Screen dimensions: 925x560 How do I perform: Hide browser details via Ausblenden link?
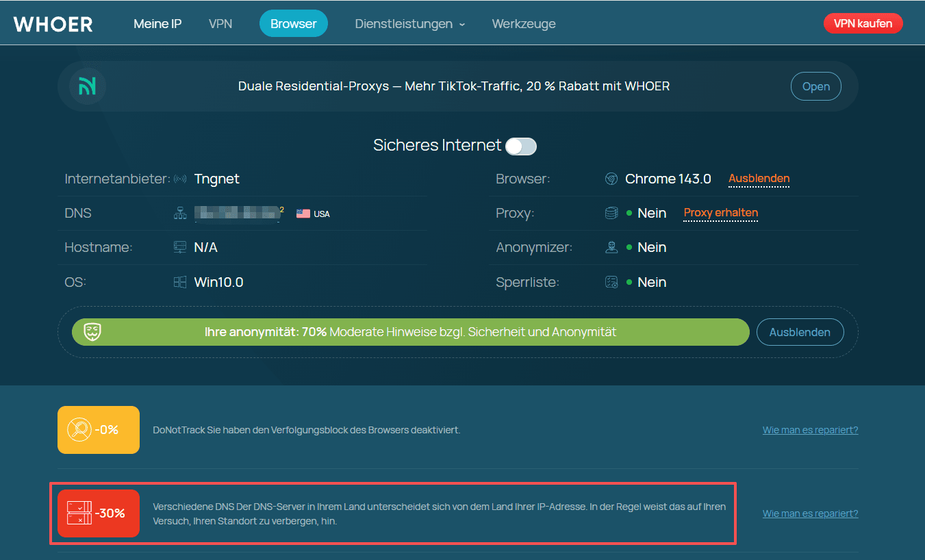[759, 179]
